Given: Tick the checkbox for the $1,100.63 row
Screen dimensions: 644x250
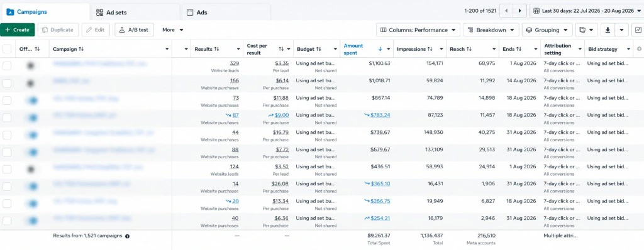Looking at the screenshot, I should click(x=7, y=66).
